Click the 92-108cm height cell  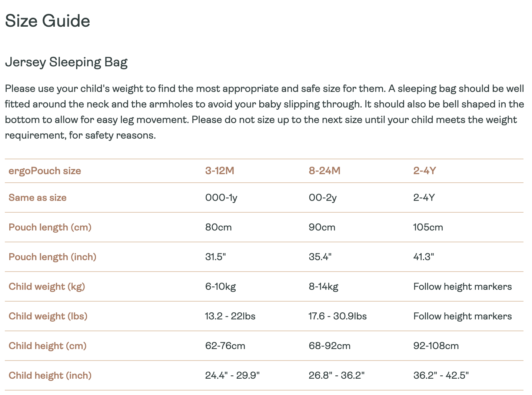[x=436, y=346]
